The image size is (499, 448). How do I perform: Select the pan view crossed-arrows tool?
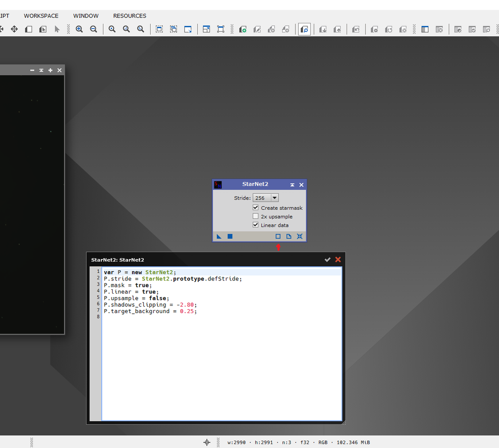(x=14, y=29)
